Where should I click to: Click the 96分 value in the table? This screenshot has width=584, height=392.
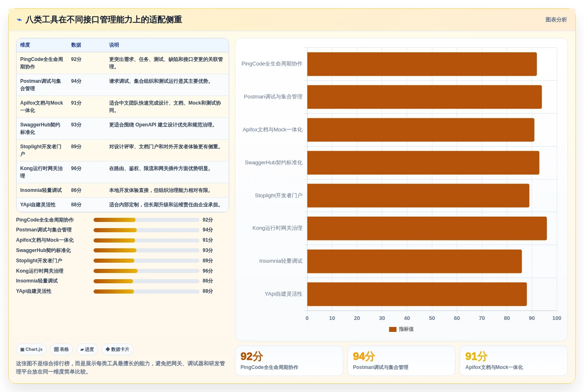point(76,168)
